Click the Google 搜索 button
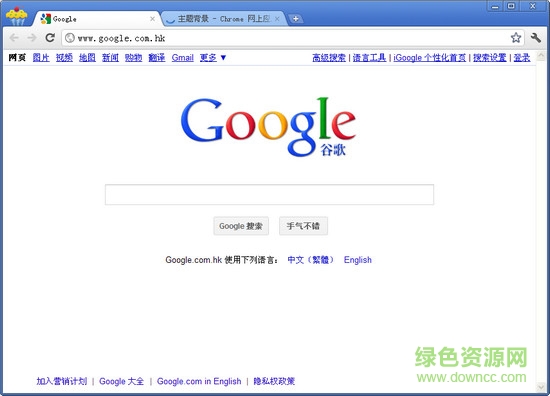Screen dimensions: 550x396 241,226
